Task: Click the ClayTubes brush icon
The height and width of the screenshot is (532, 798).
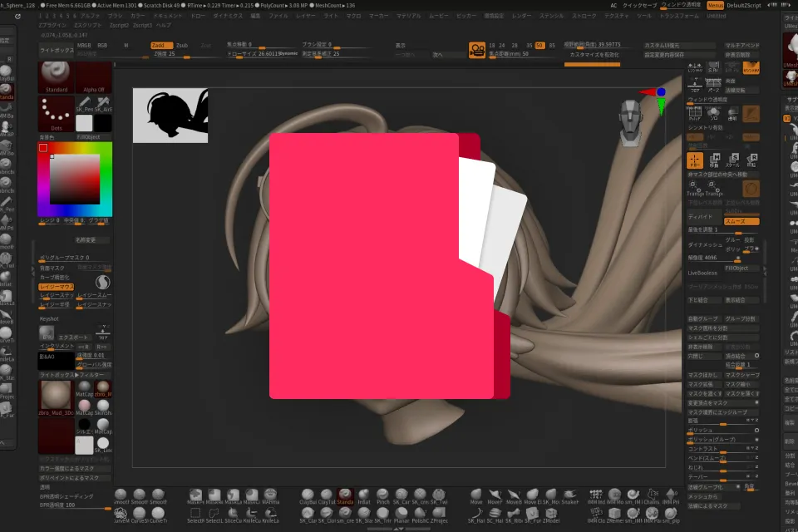Action: [x=326, y=496]
